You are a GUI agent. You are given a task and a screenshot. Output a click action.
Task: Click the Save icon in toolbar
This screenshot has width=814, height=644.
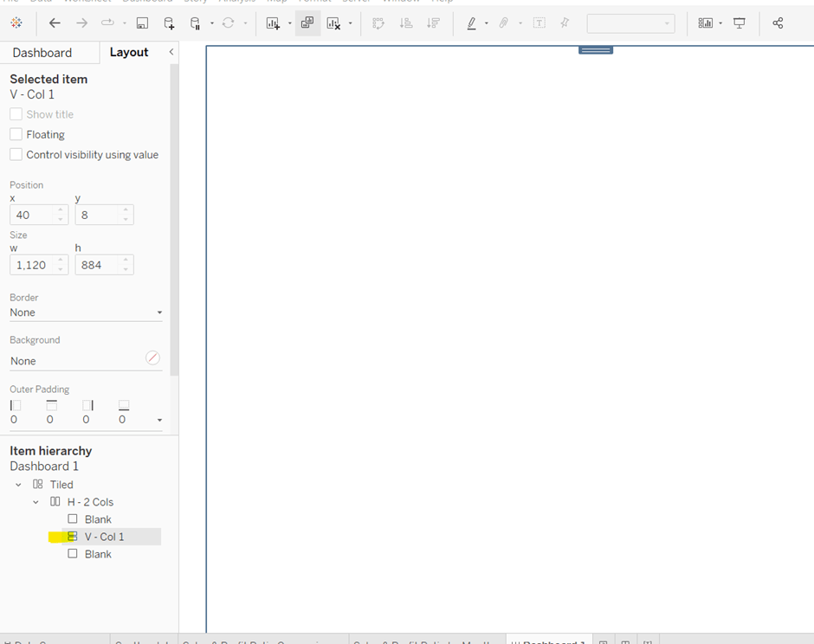click(x=142, y=23)
